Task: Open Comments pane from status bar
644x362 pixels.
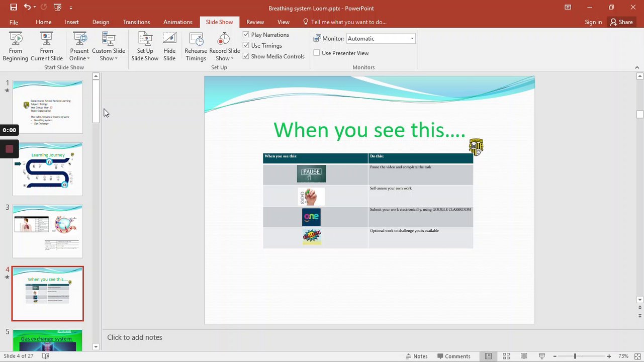Action: (453, 356)
